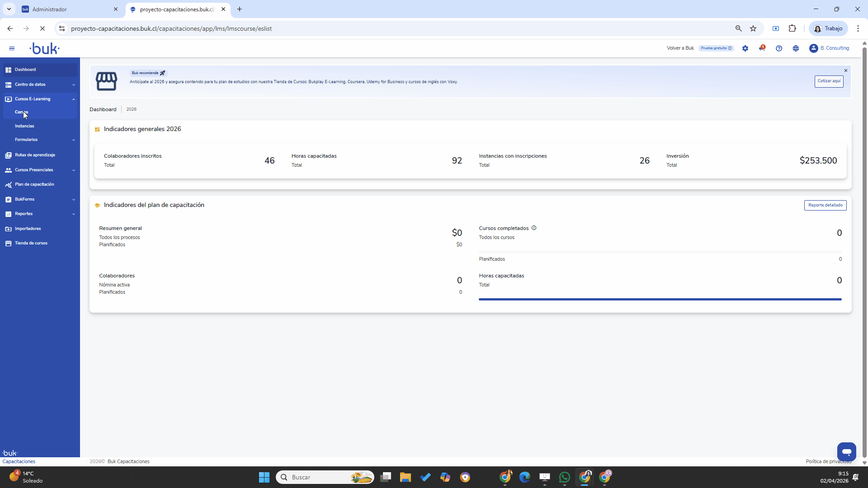Open the B. Consulting user profile
Image resolution: width=868 pixels, height=488 pixels.
tap(829, 48)
